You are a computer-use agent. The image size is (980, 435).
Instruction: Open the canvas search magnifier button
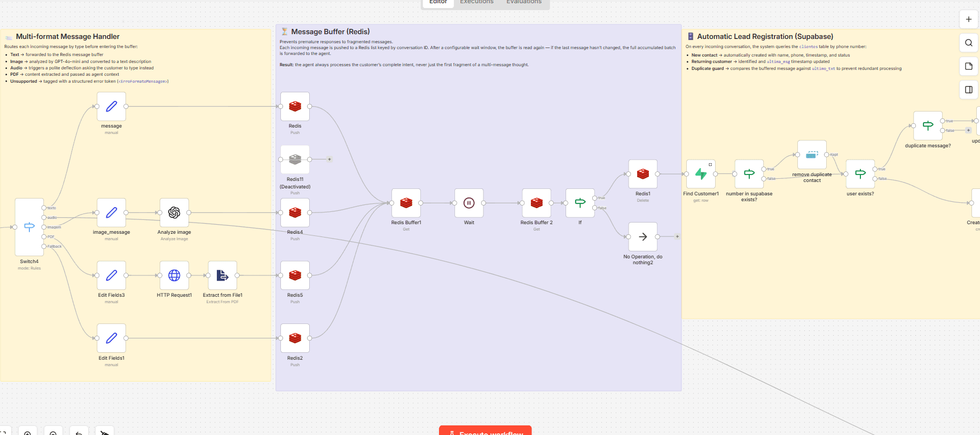pos(968,43)
